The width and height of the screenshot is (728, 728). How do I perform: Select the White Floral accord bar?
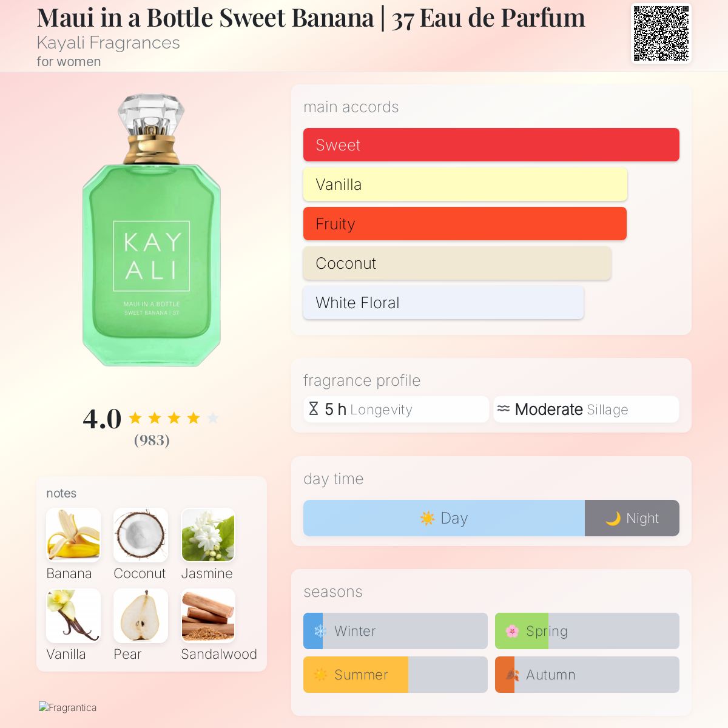click(443, 303)
